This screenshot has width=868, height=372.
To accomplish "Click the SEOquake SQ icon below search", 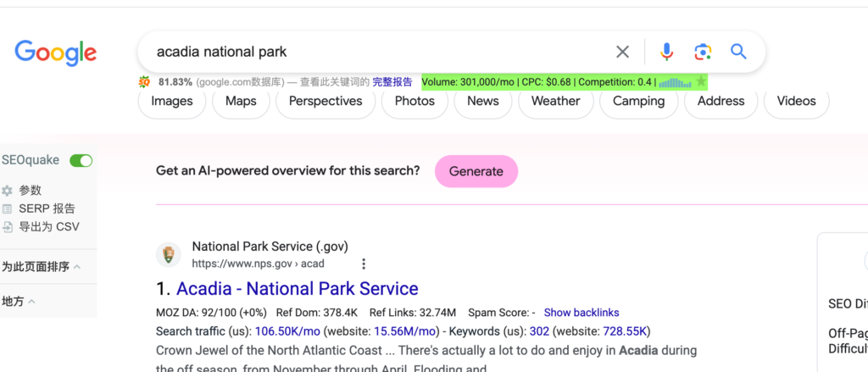I will point(144,82).
